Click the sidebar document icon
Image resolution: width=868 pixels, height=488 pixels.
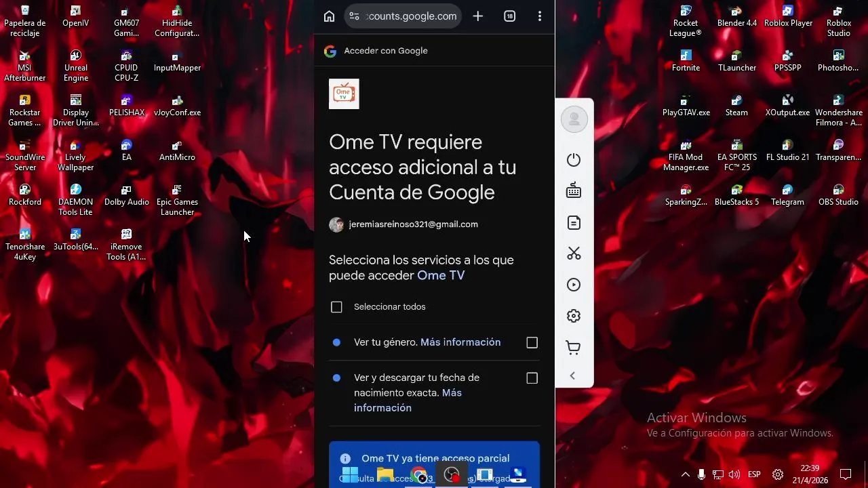574,222
